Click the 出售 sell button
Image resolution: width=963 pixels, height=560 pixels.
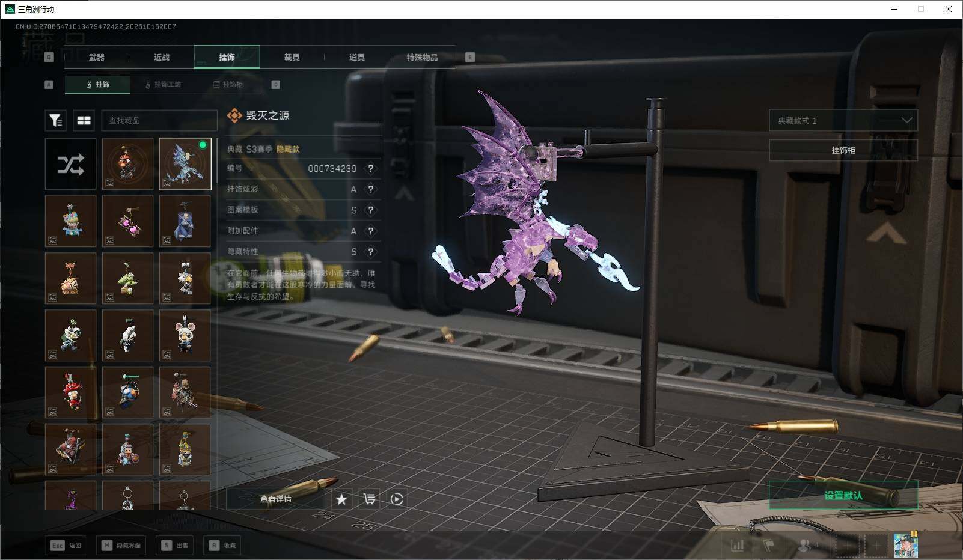point(175,545)
